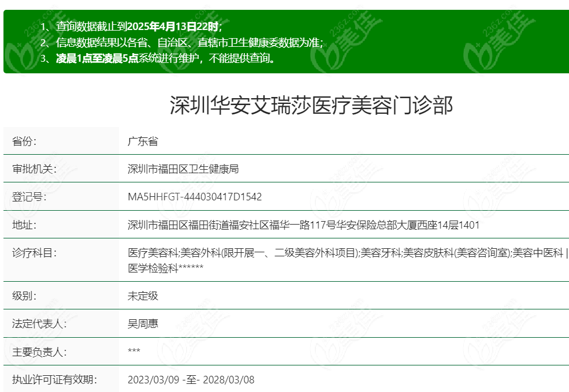This screenshot has width=569, height=392.
Task: Select the masked *** value for 主要负责人
Action: pyautogui.click(x=134, y=351)
